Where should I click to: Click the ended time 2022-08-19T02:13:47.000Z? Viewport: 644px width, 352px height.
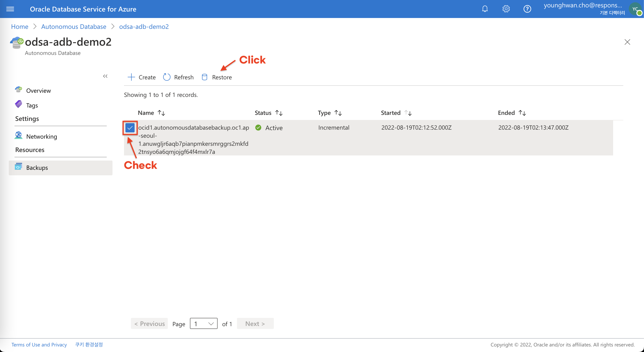tap(534, 128)
